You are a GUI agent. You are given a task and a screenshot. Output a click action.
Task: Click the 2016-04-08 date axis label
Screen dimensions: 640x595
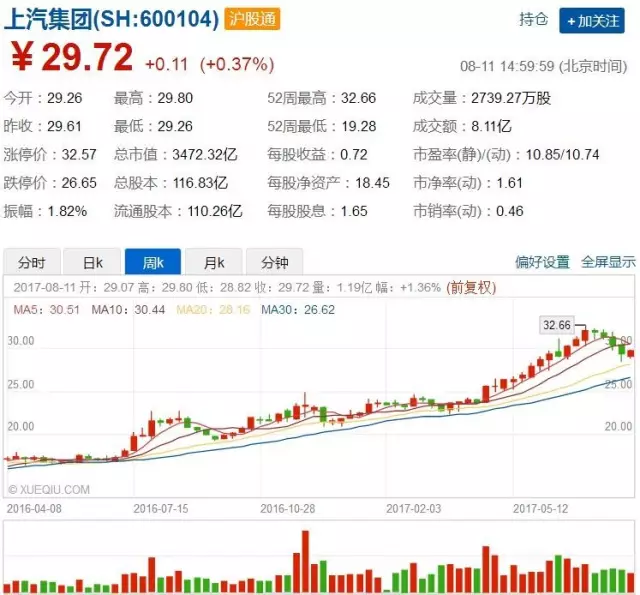pos(34,509)
